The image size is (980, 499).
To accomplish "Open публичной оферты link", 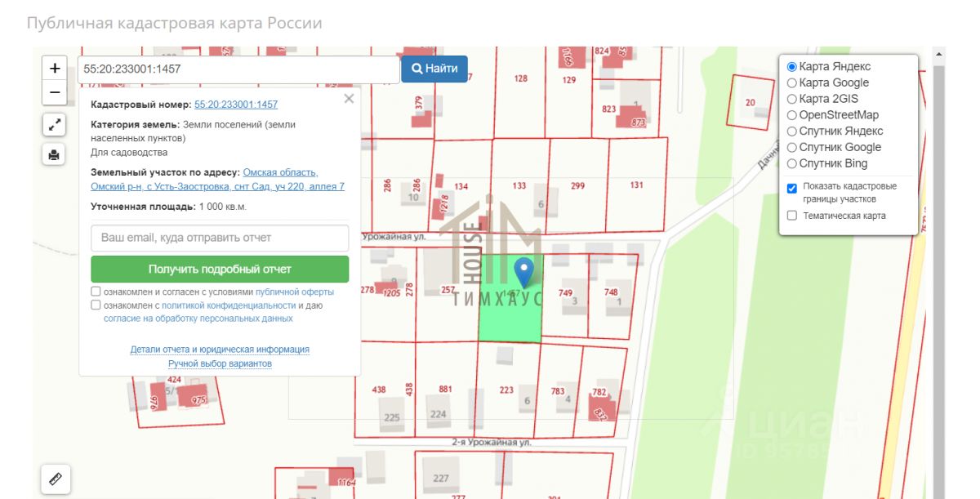I will (x=295, y=292).
